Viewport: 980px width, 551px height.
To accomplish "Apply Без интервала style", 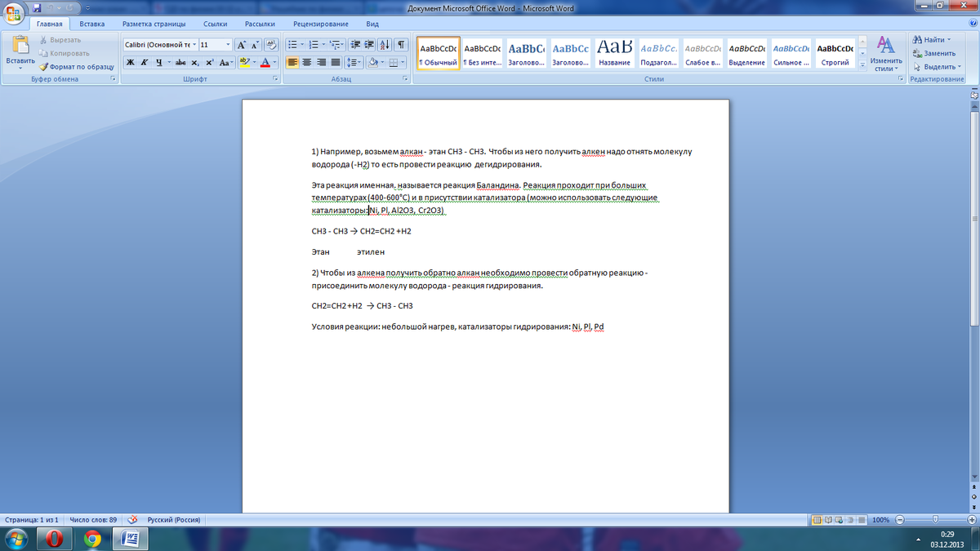I will point(482,53).
